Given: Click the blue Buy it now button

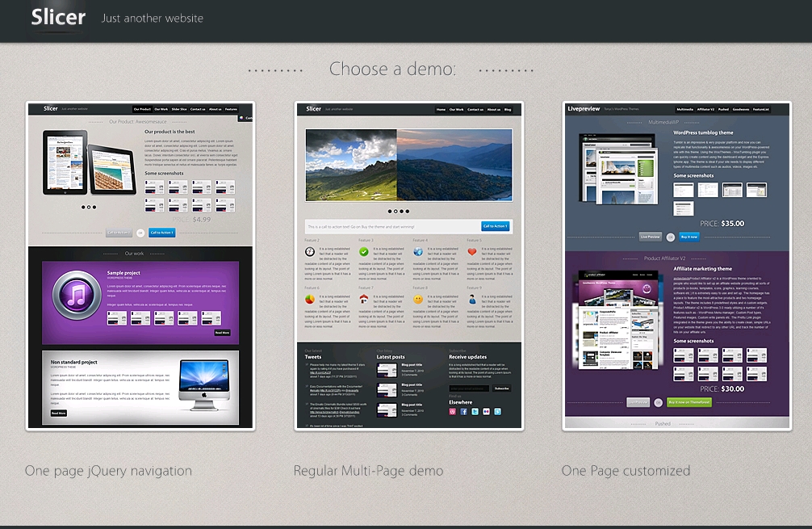Looking at the screenshot, I should point(689,237).
